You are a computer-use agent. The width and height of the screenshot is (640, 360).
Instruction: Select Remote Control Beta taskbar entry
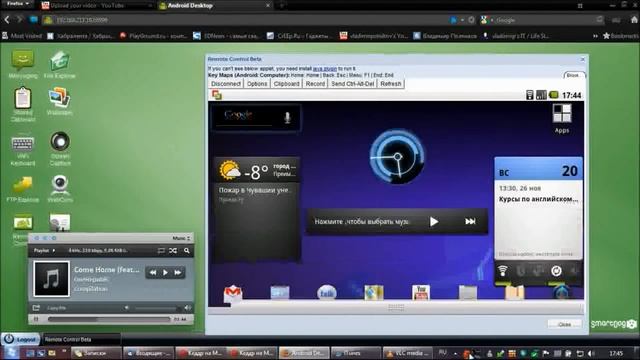[82, 339]
